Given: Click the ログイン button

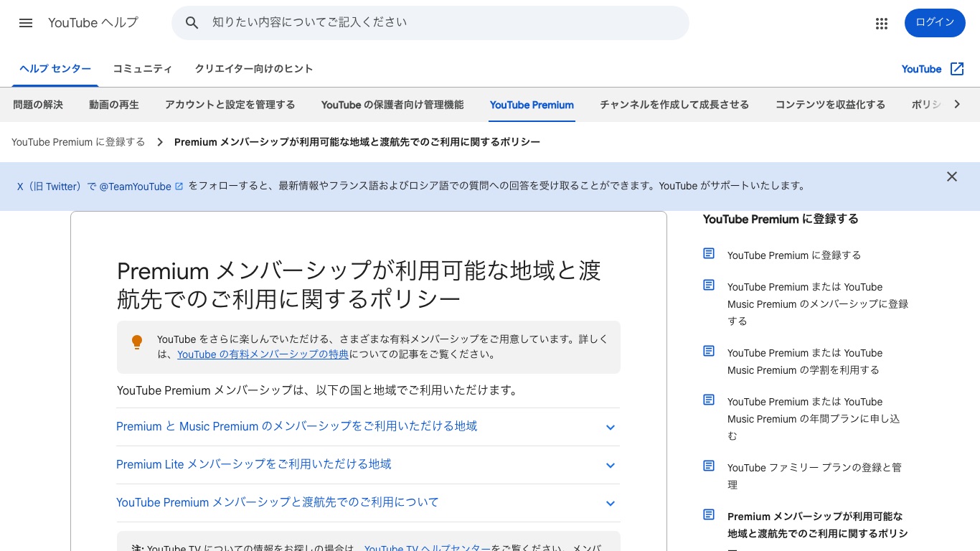Looking at the screenshot, I should pos(935,23).
